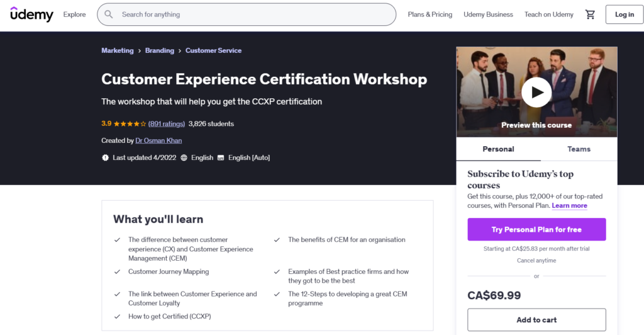Click checkmark beside Best practice firms item
644x335 pixels.
coord(277,271)
